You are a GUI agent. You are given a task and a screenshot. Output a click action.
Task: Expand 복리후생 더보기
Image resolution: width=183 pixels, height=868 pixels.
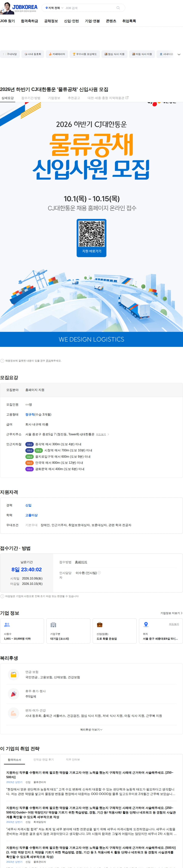point(91,730)
